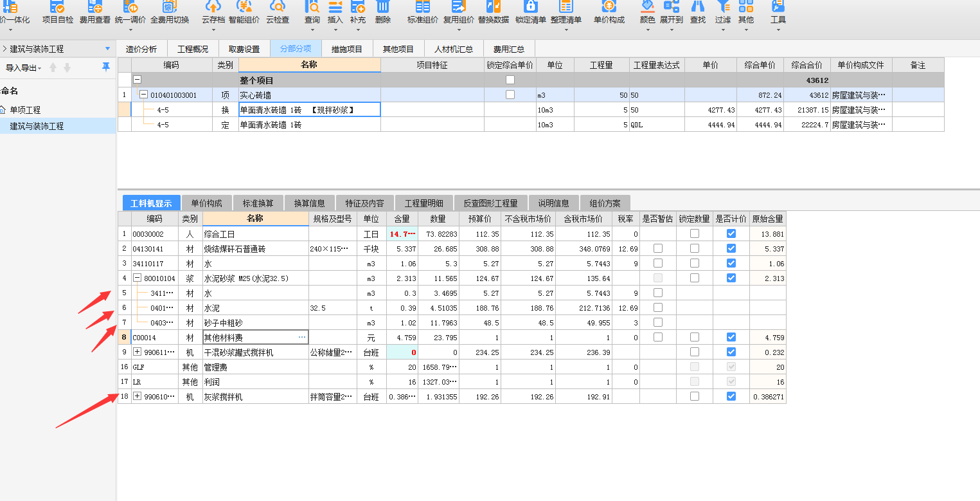Image resolution: width=980 pixels, height=501 pixels.
Task: Switch to the 人材机汇总 tab
Action: [454, 49]
